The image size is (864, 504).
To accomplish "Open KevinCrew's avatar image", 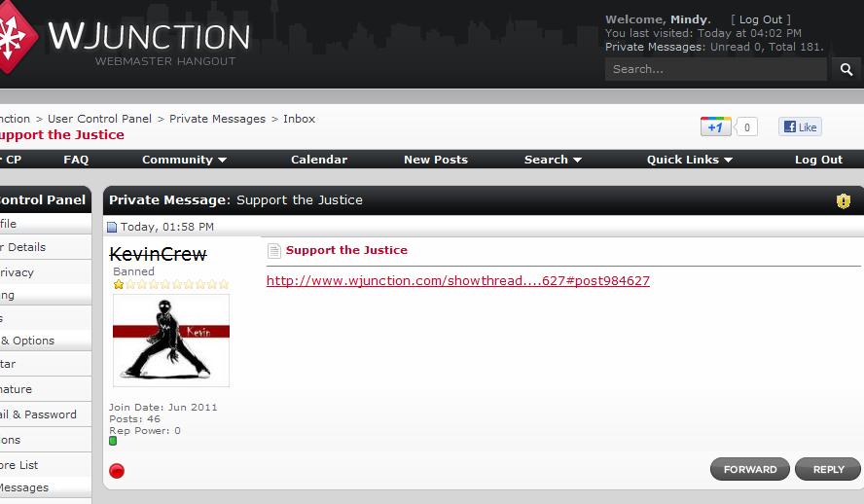I will (171, 341).
